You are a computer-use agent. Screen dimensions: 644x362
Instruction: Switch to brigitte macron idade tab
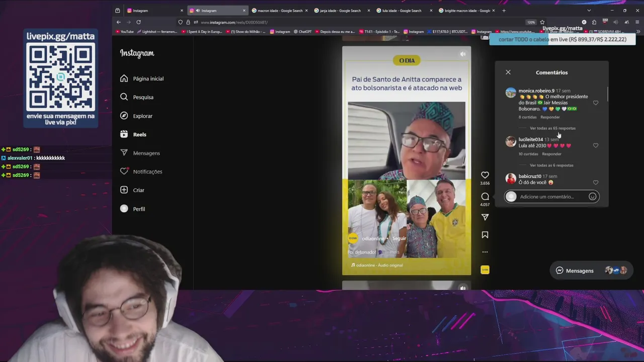466,11
